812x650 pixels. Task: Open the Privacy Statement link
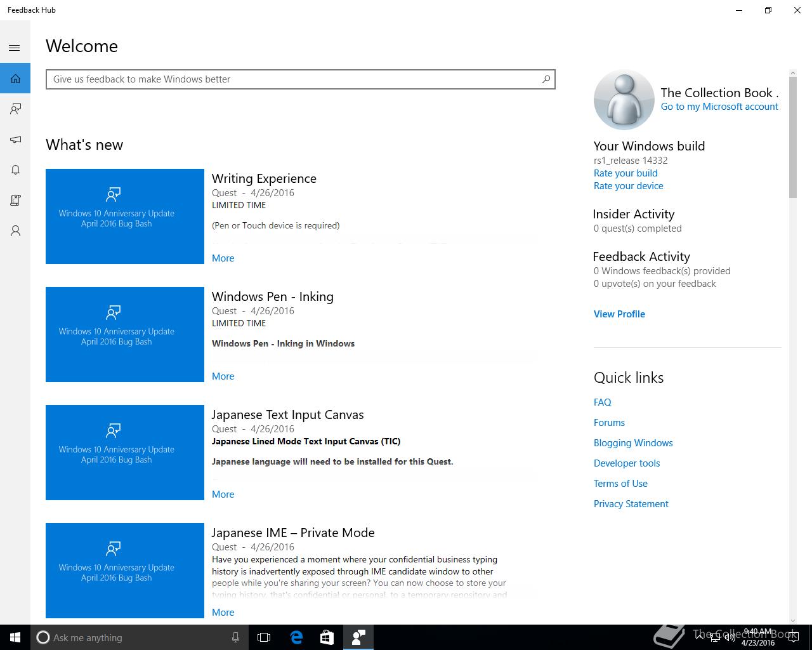coord(631,504)
